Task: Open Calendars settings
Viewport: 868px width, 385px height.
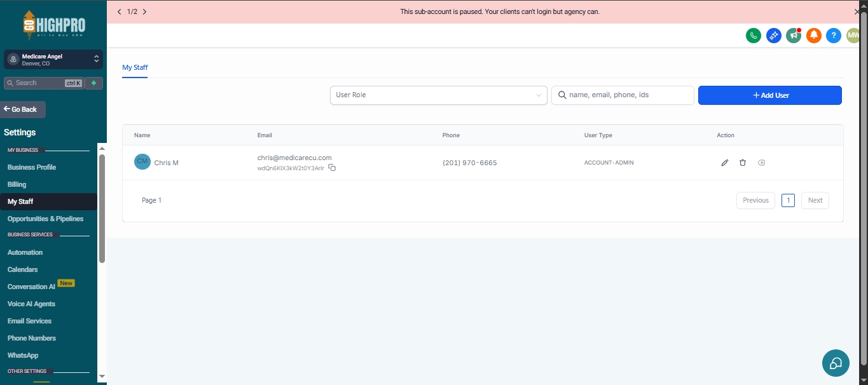Action: (22, 269)
